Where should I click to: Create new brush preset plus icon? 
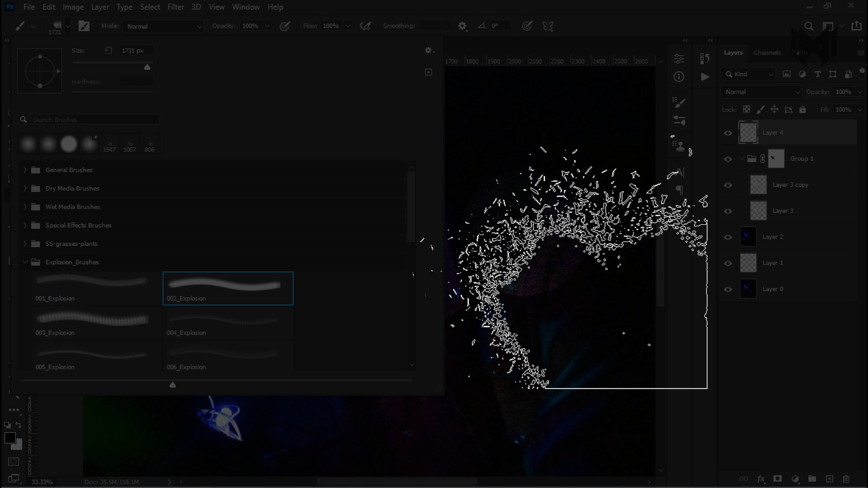tap(428, 72)
